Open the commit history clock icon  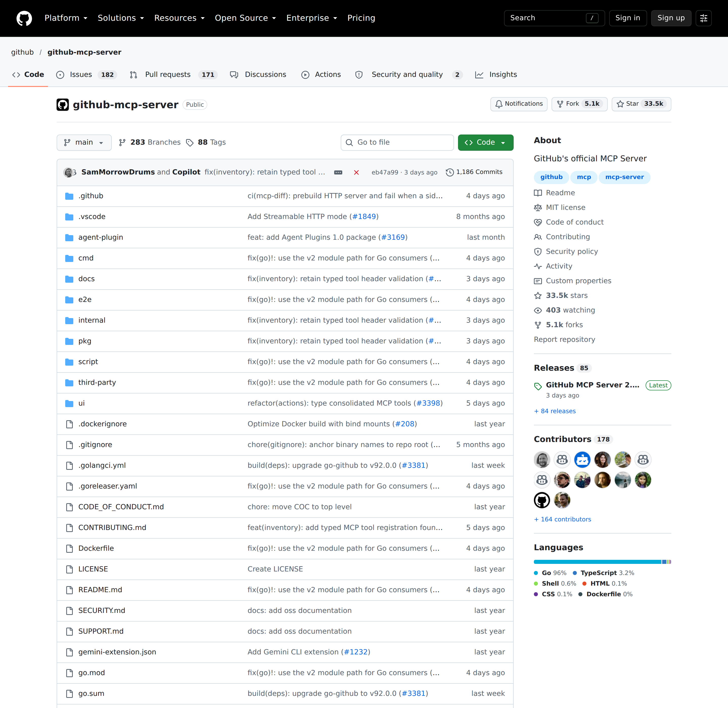pos(450,172)
